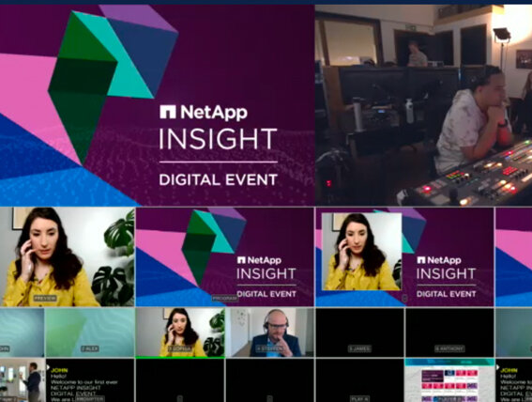This screenshot has width=532, height=402.
Task: Select the black tile directly below 3 SOPHIA
Action: [x=180, y=380]
